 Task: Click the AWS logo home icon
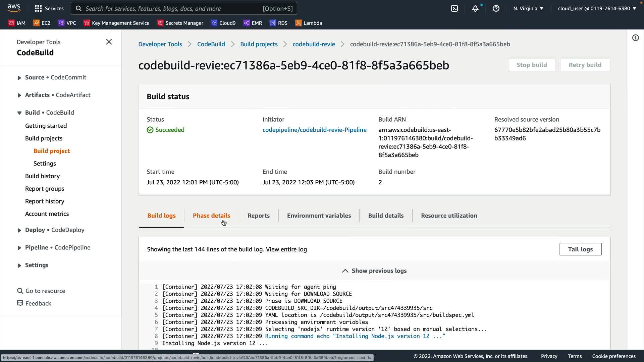[14, 8]
